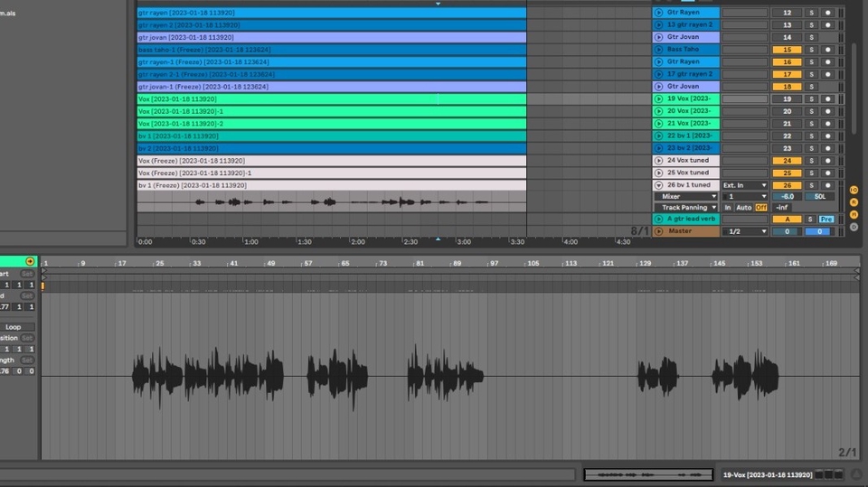This screenshot has height=487, width=868.
Task: Open the Mixer automation device chooser
Action: point(686,196)
